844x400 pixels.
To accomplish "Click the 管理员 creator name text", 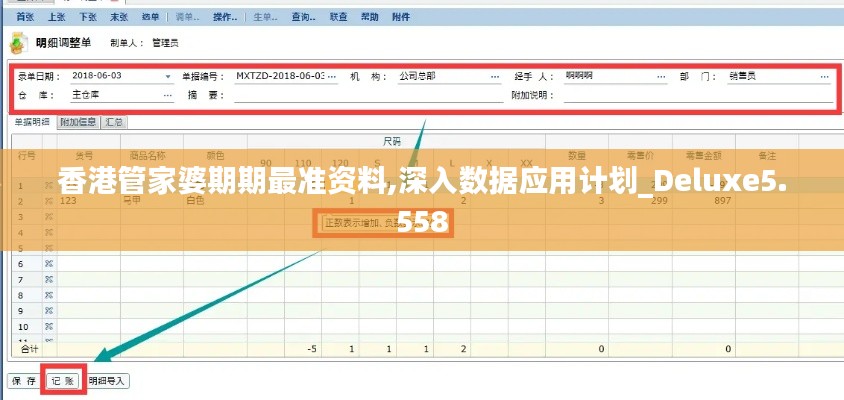I will 165,44.
